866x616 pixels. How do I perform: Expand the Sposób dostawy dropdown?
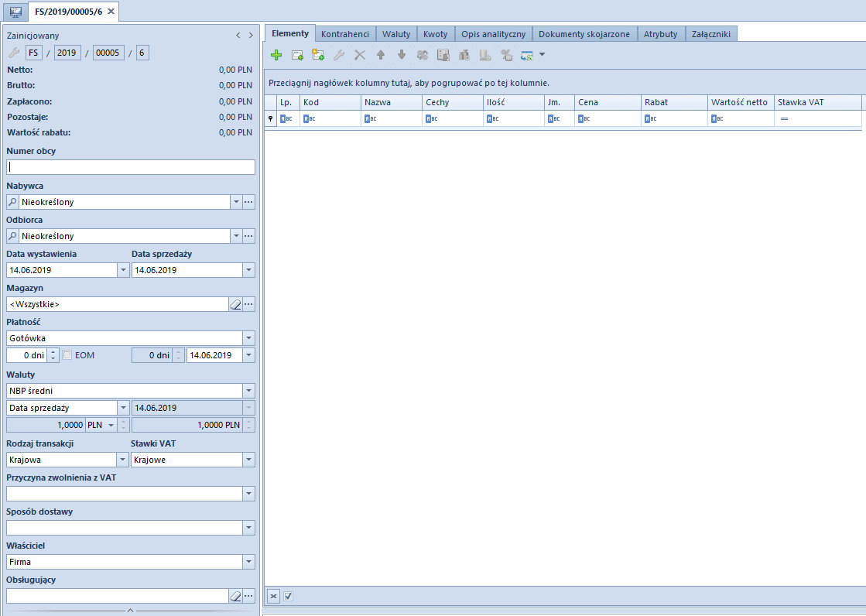(248, 528)
